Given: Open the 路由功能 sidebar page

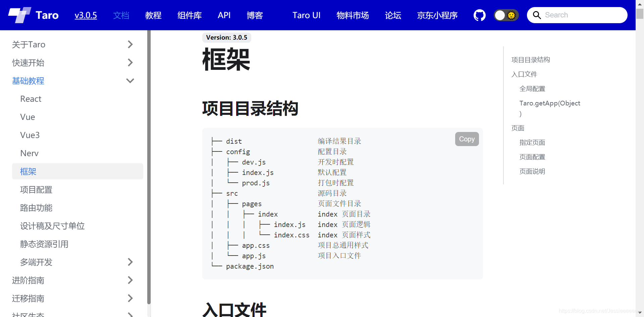Looking at the screenshot, I should click(x=36, y=208).
